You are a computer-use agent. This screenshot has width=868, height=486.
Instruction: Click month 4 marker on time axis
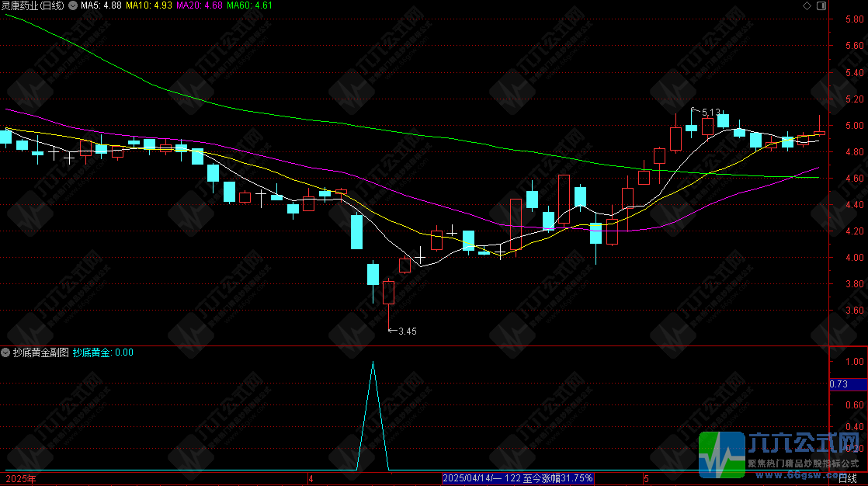[311, 479]
